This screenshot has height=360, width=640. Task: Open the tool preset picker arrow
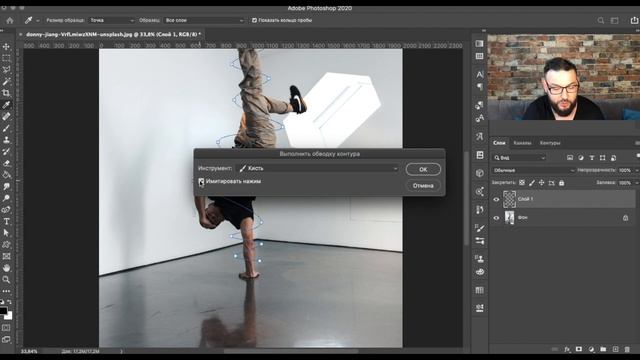click(38, 20)
